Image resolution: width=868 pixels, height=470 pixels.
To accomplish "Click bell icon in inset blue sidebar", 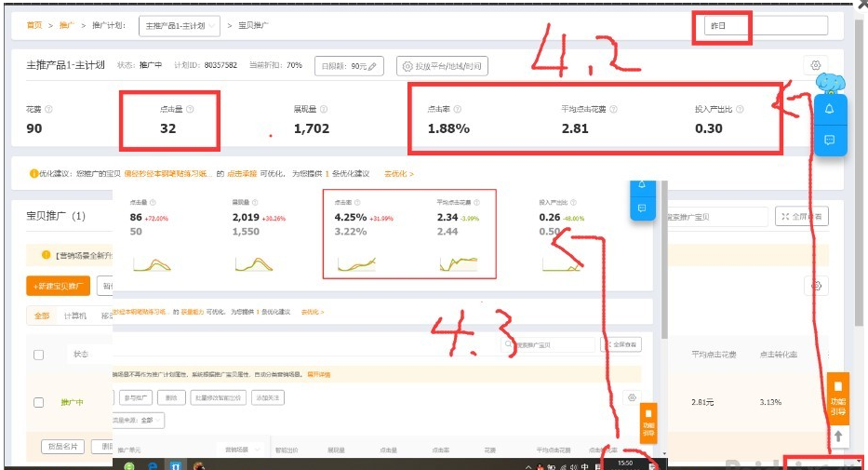I will (642, 185).
